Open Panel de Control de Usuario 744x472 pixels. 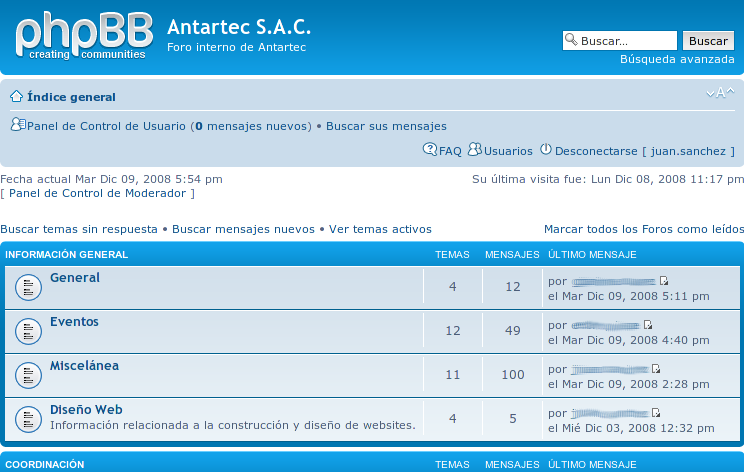[x=106, y=126]
